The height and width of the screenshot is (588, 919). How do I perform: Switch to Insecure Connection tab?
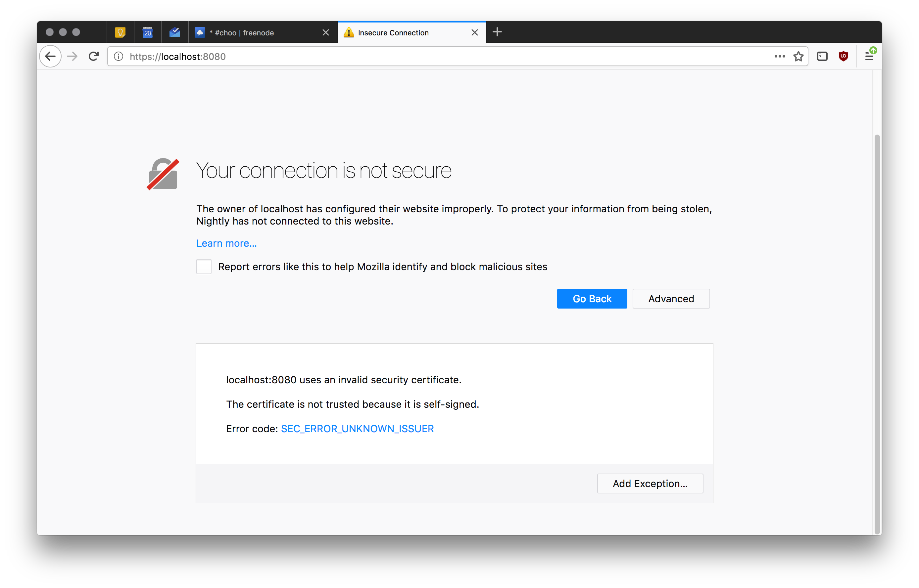(403, 32)
